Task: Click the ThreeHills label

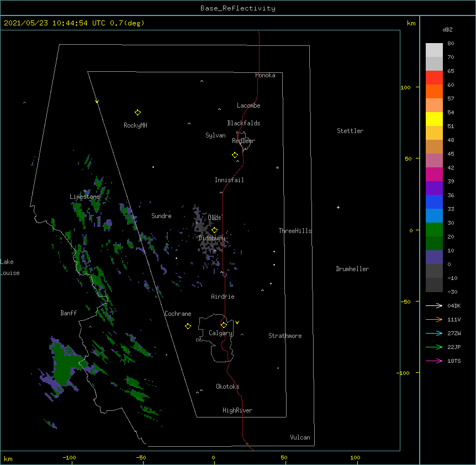Action: coord(295,231)
